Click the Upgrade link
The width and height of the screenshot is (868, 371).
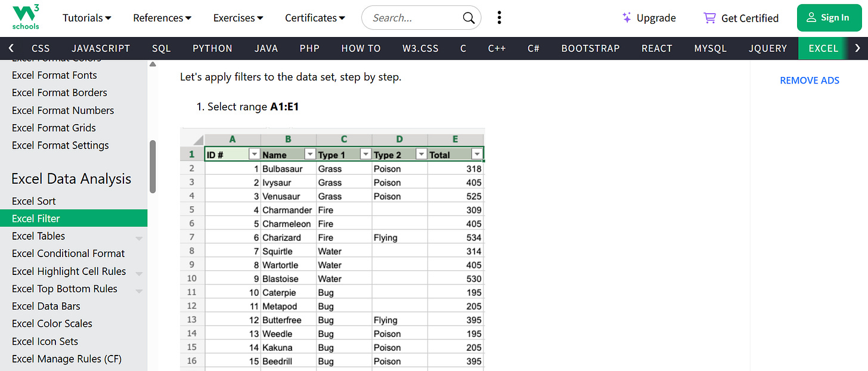tap(649, 18)
